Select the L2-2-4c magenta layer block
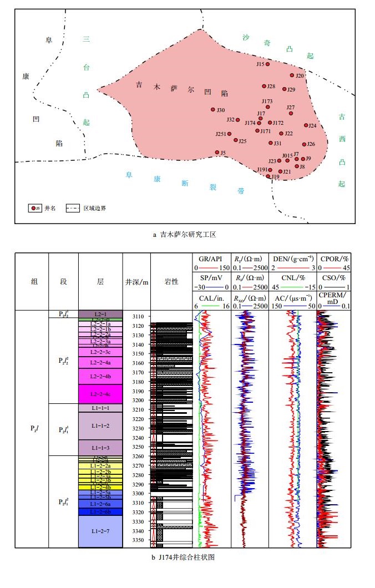 pyautogui.click(x=100, y=394)
